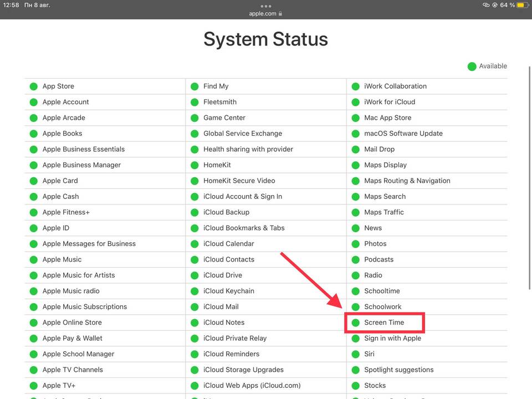Click the green status dot beside Game Center
Screen dimensions: 532x399
[195, 118]
